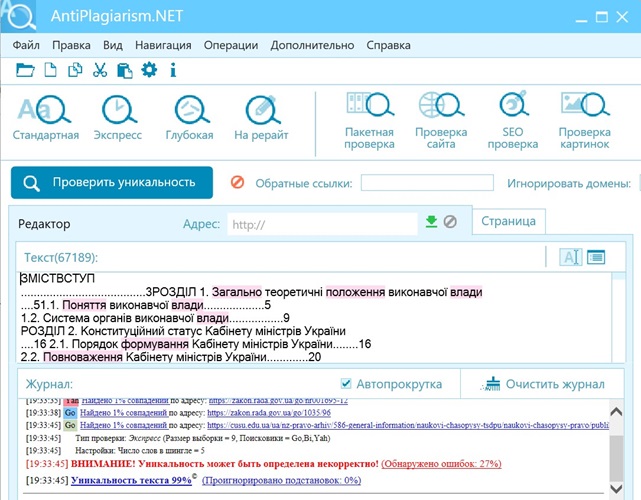Open Проверка картинок

[x=585, y=121]
